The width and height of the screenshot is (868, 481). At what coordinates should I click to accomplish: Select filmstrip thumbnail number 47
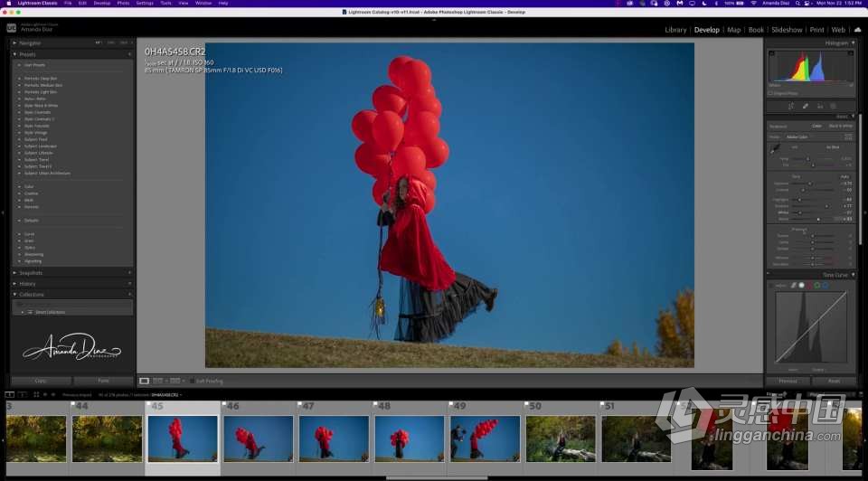tap(334, 439)
